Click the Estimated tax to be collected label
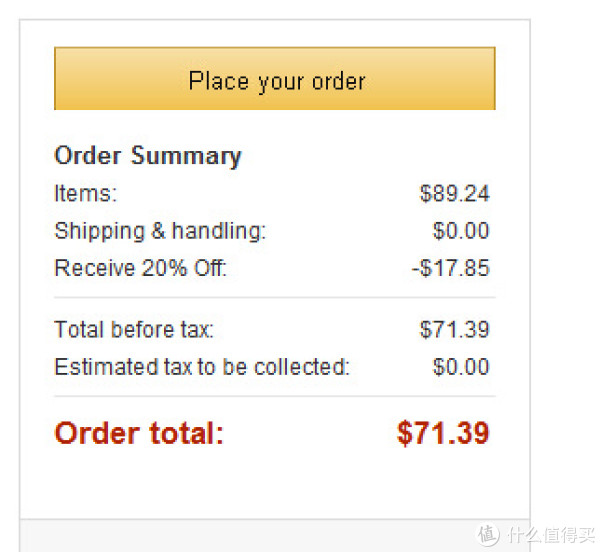 tap(202, 367)
